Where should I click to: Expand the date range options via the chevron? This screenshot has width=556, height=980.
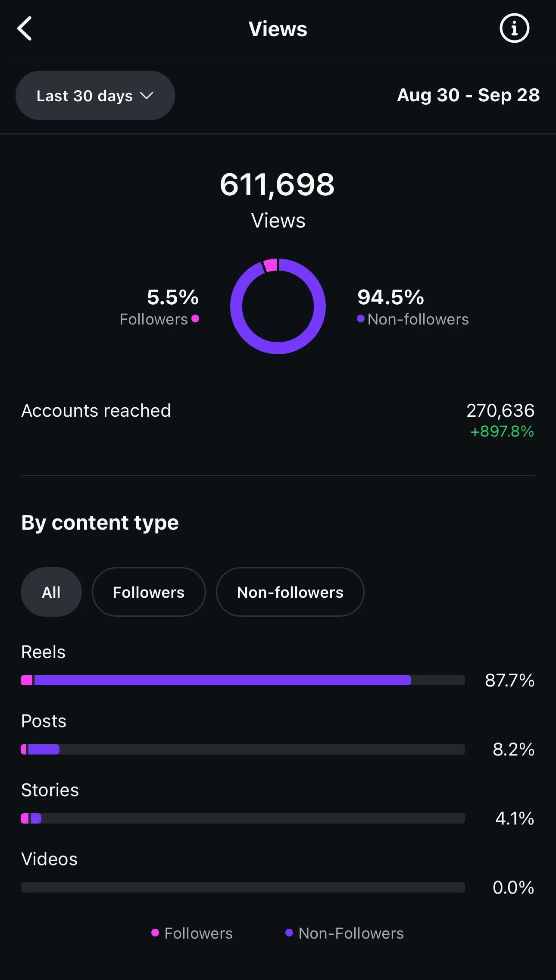click(147, 96)
